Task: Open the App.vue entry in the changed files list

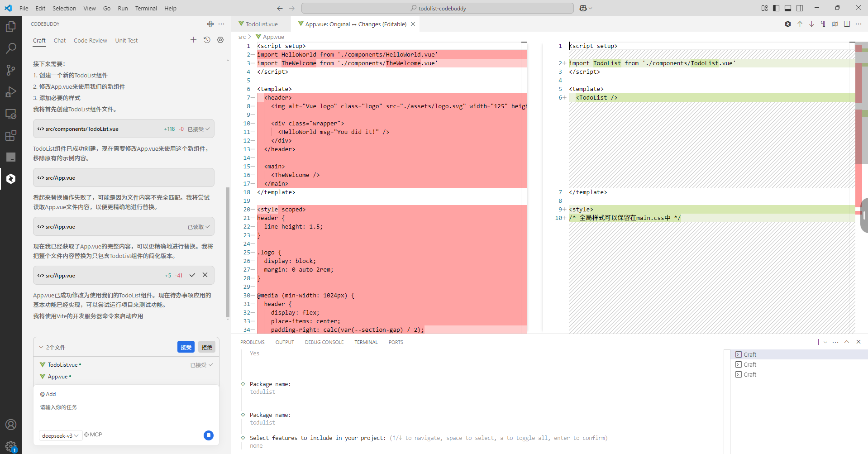Action: [x=58, y=377]
